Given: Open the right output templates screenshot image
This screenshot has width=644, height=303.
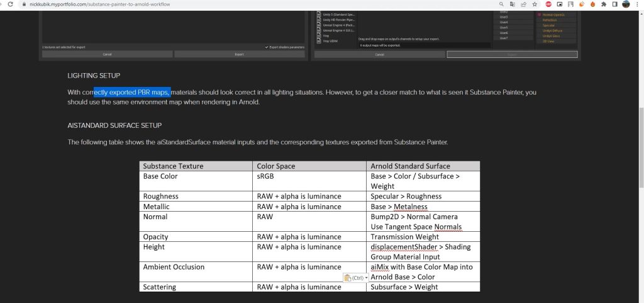Looking at the screenshot, I should click(x=446, y=35).
